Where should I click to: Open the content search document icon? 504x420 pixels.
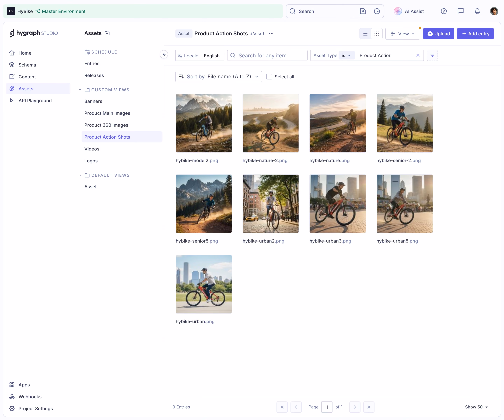pyautogui.click(x=363, y=11)
